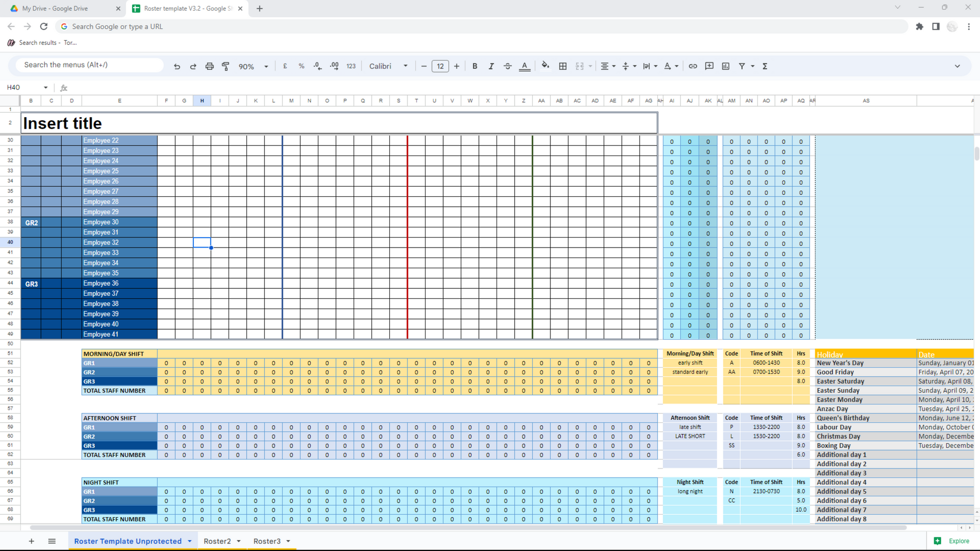Click the borders icon in toolbar

pyautogui.click(x=563, y=66)
